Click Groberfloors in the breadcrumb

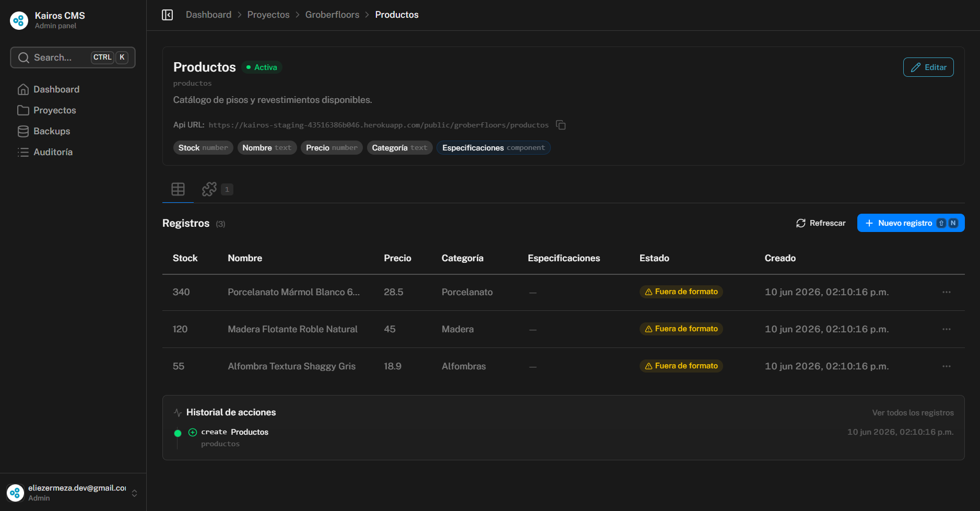pos(332,15)
